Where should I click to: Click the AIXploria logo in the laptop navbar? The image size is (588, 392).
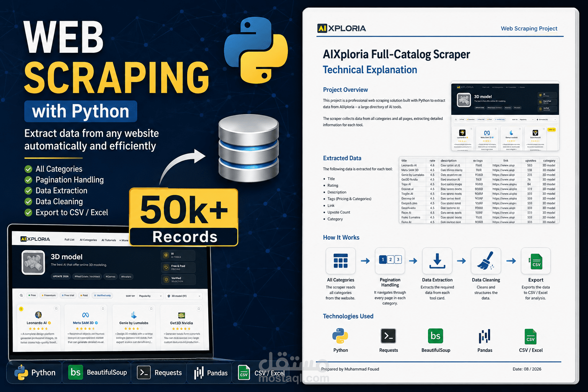(x=35, y=239)
